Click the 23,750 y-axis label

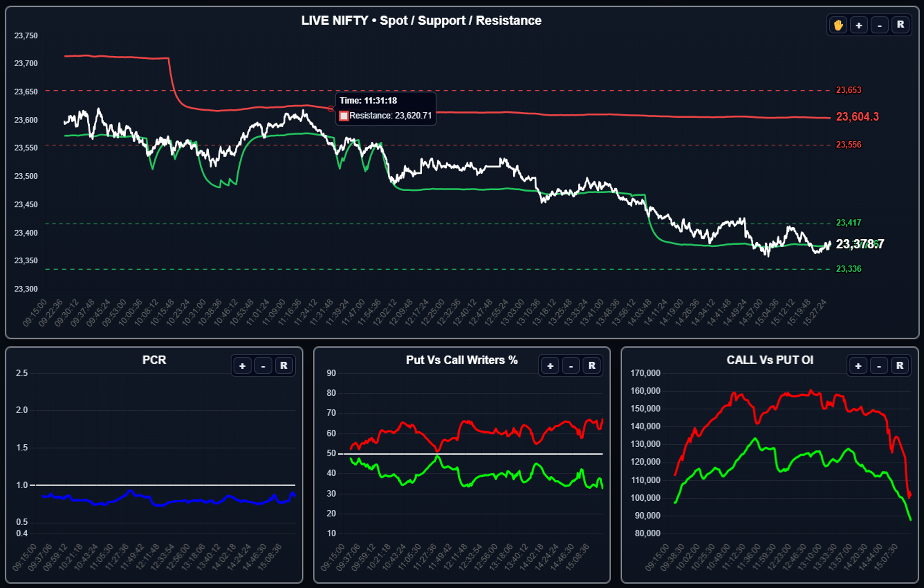coord(26,36)
